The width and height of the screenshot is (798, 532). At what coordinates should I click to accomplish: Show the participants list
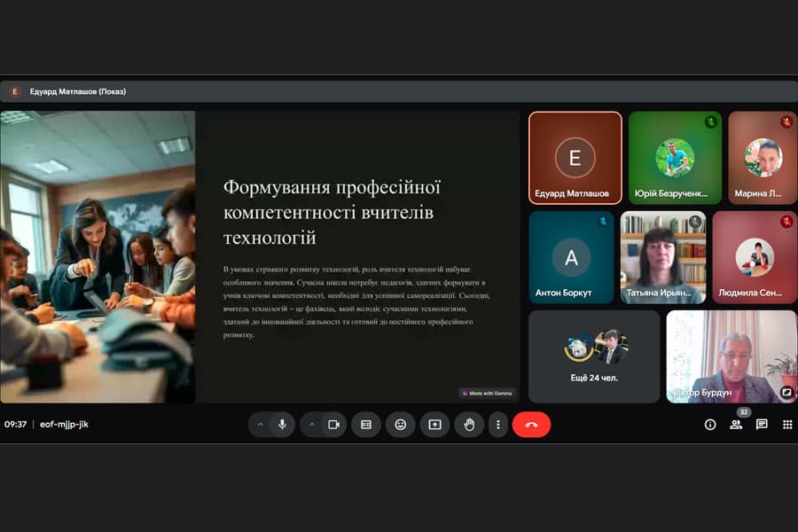[x=735, y=425]
